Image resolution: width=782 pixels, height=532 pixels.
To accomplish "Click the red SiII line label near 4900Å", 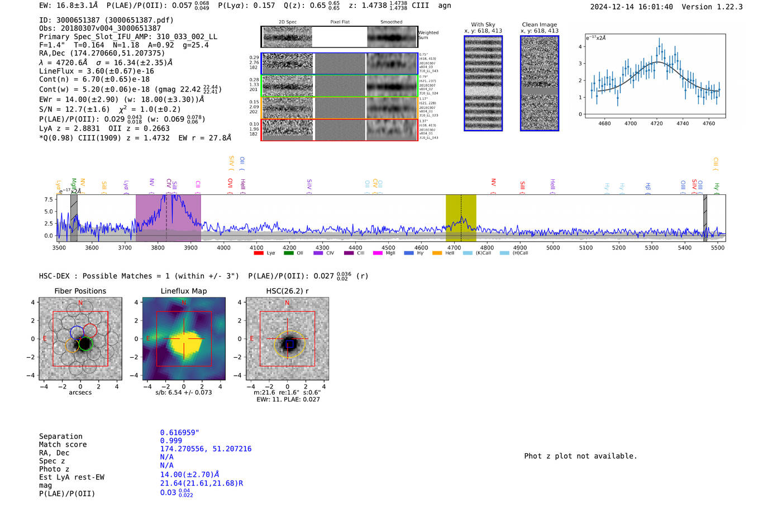I will click(523, 186).
